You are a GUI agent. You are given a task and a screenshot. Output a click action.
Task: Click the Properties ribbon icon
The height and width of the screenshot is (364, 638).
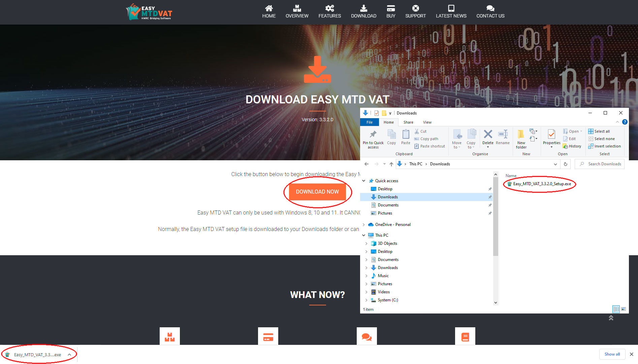point(551,138)
